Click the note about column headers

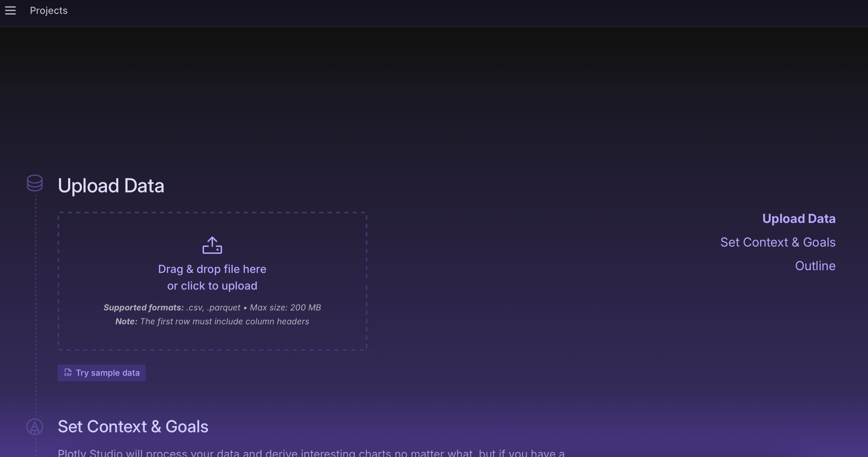click(212, 321)
